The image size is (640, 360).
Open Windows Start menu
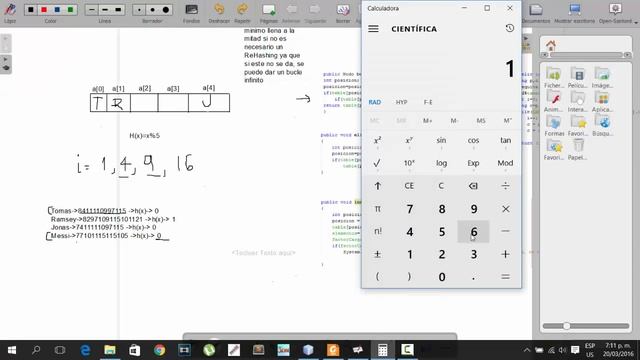coord(12,350)
